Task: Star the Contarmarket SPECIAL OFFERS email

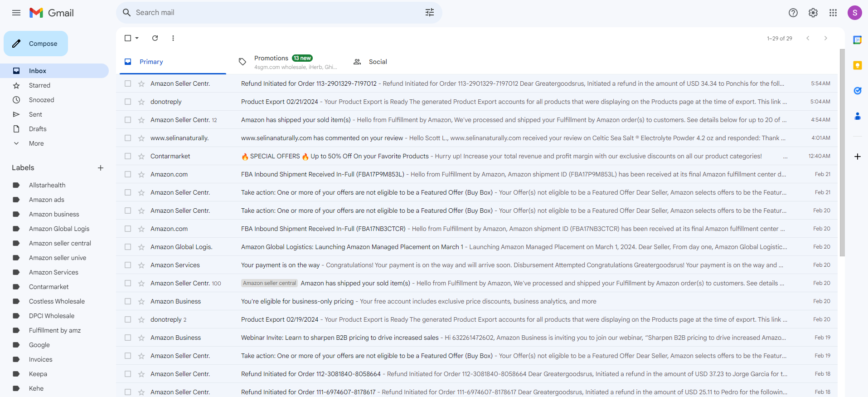Action: (141, 156)
